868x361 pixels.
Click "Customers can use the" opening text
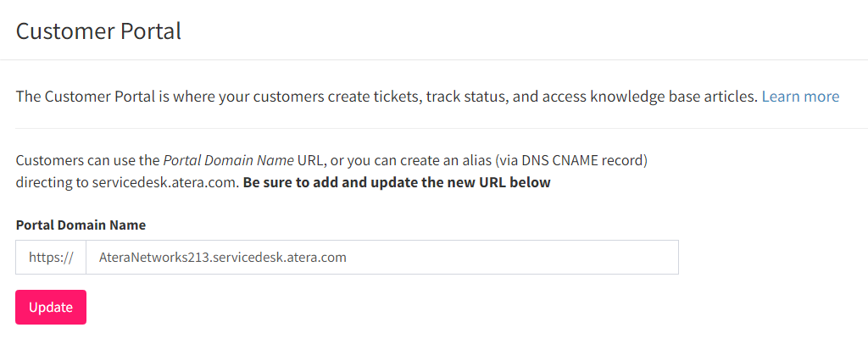87,161
